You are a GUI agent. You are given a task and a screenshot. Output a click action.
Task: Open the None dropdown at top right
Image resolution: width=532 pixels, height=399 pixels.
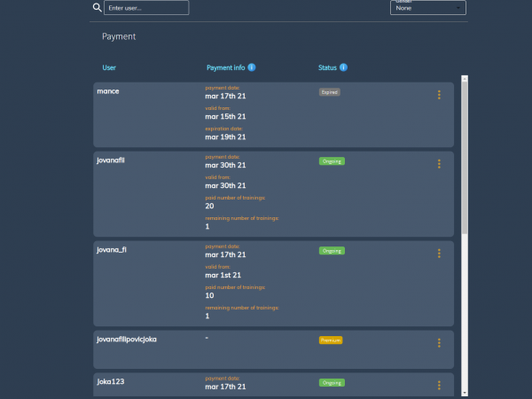[428, 8]
